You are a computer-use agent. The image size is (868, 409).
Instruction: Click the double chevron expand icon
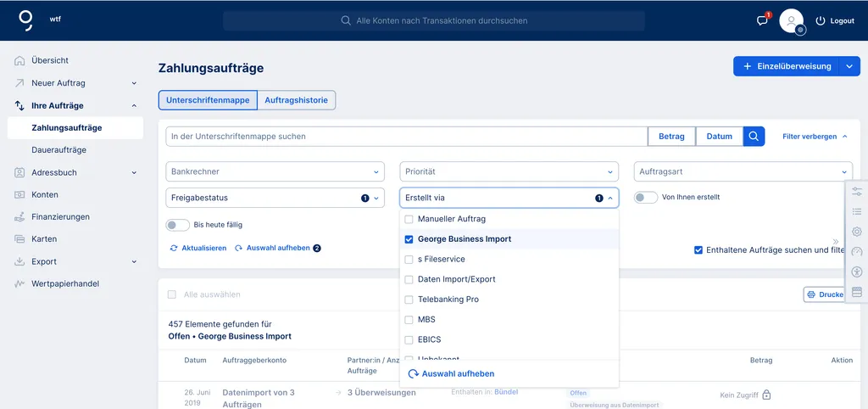835,241
